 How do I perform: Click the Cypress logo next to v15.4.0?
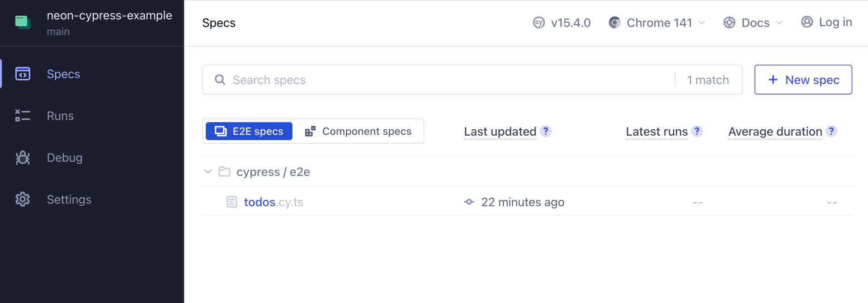(539, 23)
